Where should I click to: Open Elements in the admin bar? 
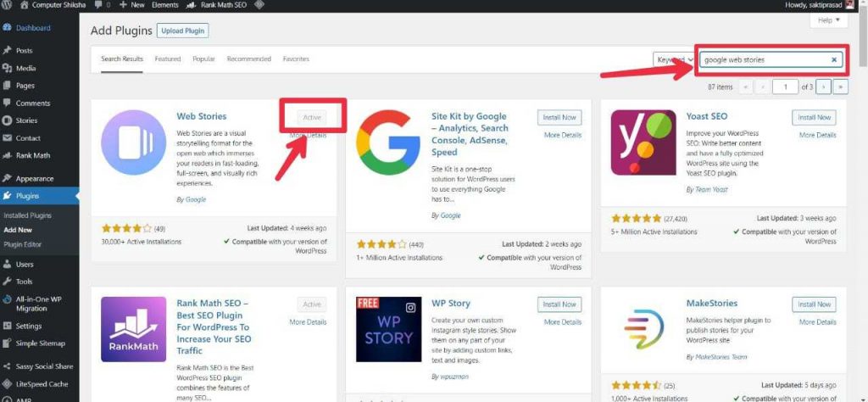165,5
